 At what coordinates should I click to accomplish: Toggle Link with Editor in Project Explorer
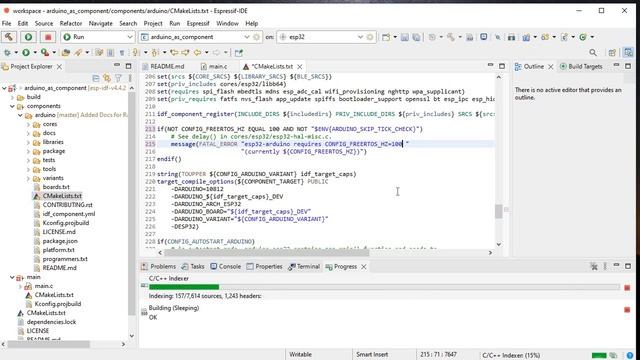coord(107,78)
